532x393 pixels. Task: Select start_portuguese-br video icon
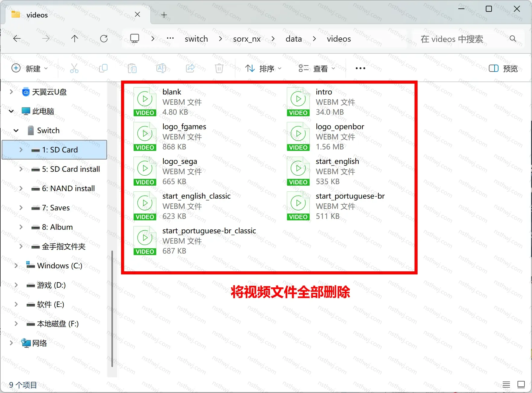click(x=298, y=206)
